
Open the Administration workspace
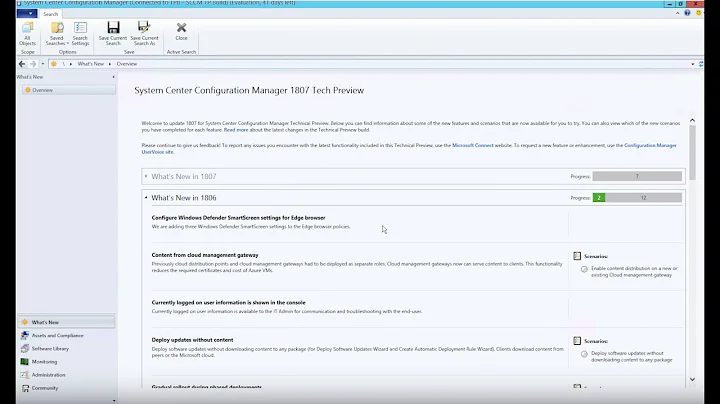tap(67, 375)
